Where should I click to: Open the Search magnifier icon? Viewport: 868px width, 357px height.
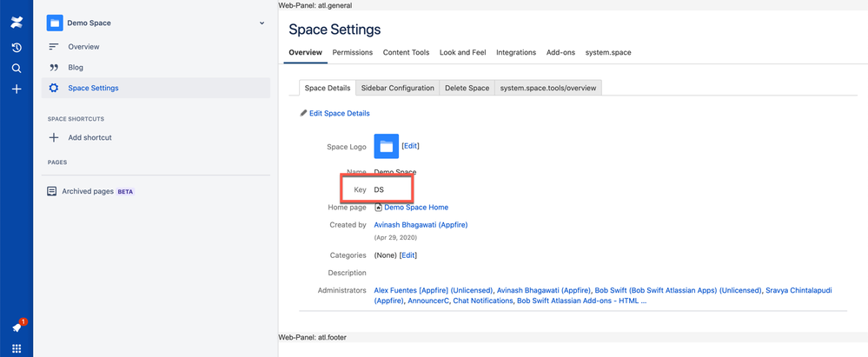pos(17,68)
